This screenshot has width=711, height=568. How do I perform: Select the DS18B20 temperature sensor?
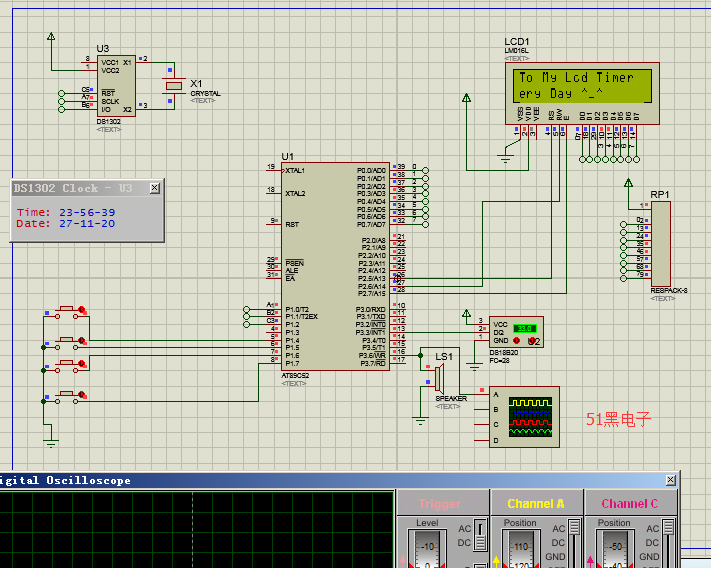pos(516,332)
